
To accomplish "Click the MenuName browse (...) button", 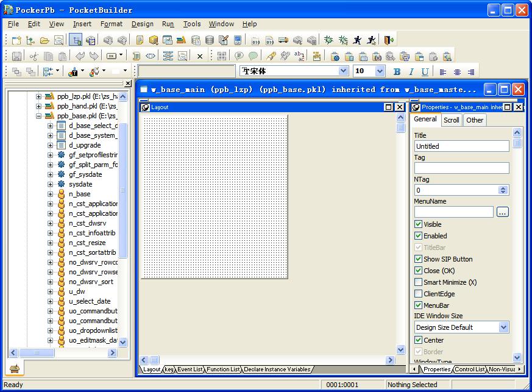I will [502, 212].
